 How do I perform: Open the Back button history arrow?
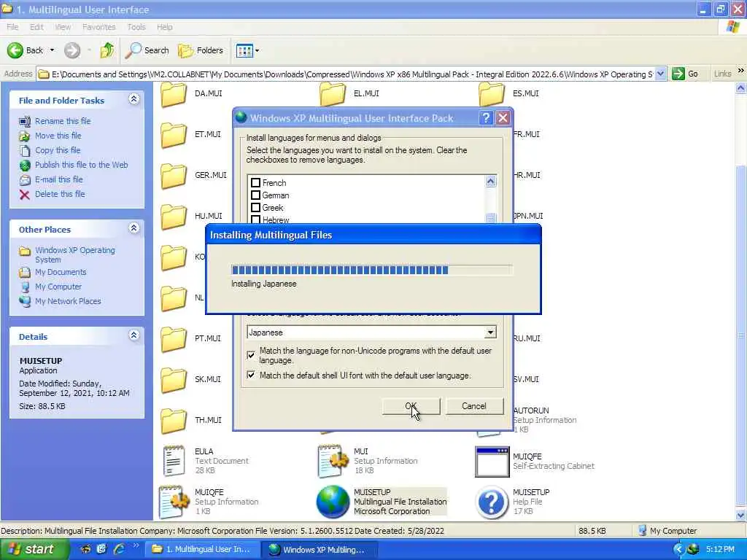pos(52,50)
